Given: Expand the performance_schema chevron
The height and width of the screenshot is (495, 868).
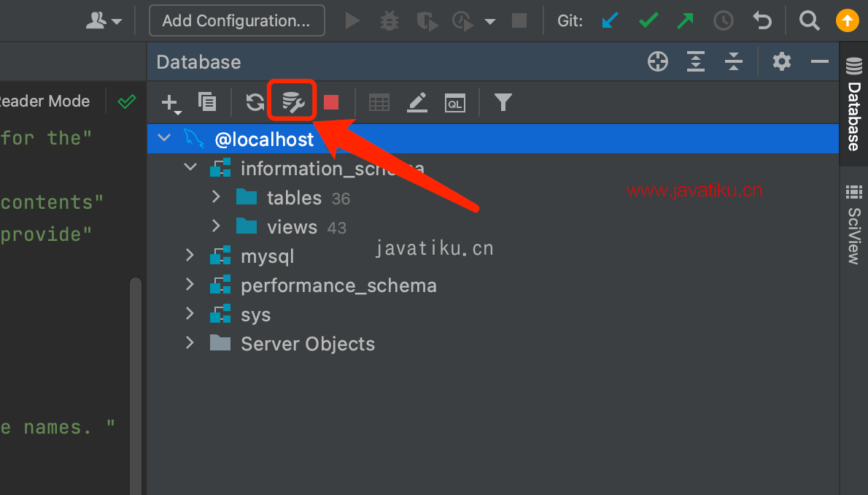Looking at the screenshot, I should (x=190, y=284).
